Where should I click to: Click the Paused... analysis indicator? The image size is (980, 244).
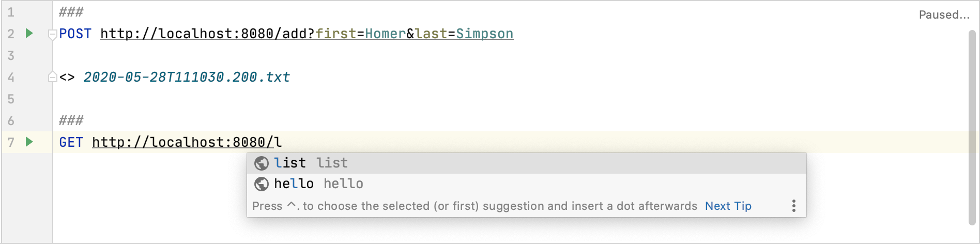[943, 15]
